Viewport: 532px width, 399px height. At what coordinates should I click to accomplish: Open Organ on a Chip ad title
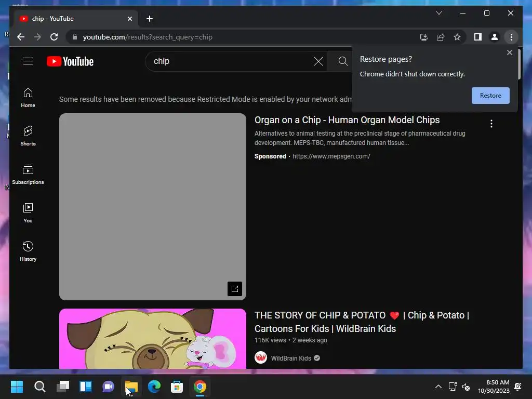pyautogui.click(x=347, y=120)
